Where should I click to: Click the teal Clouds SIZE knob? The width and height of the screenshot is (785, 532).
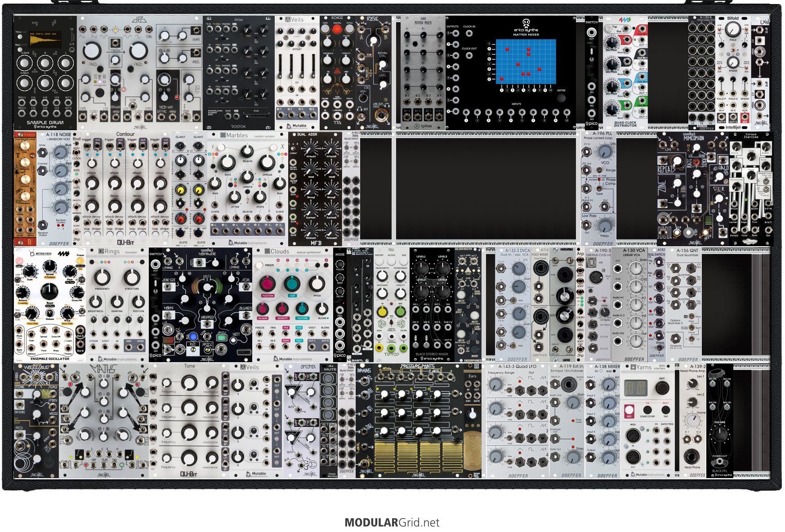(292, 284)
